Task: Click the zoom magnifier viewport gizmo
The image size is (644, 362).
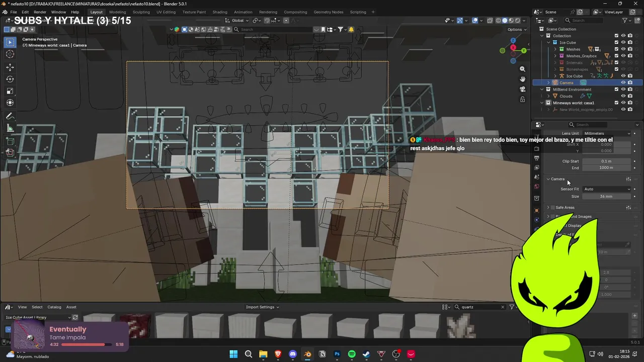Action: click(x=522, y=69)
